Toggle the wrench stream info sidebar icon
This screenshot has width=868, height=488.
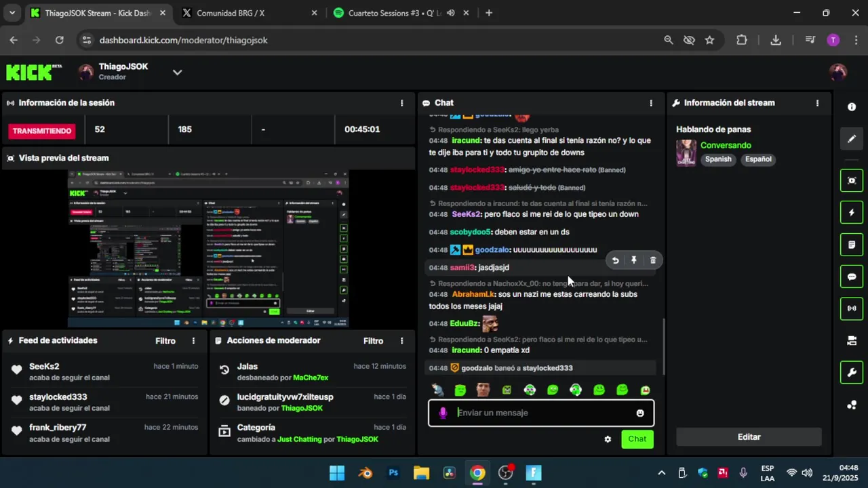point(852,372)
